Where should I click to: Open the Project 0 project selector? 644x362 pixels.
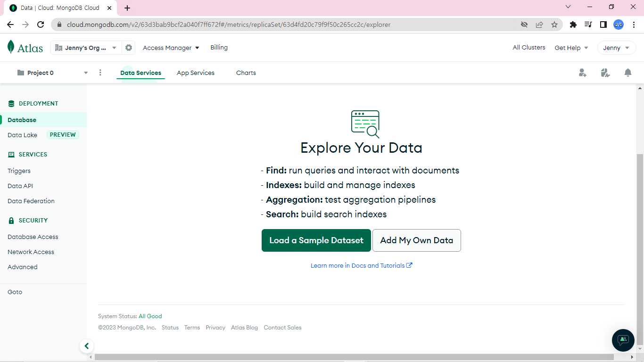click(x=52, y=73)
